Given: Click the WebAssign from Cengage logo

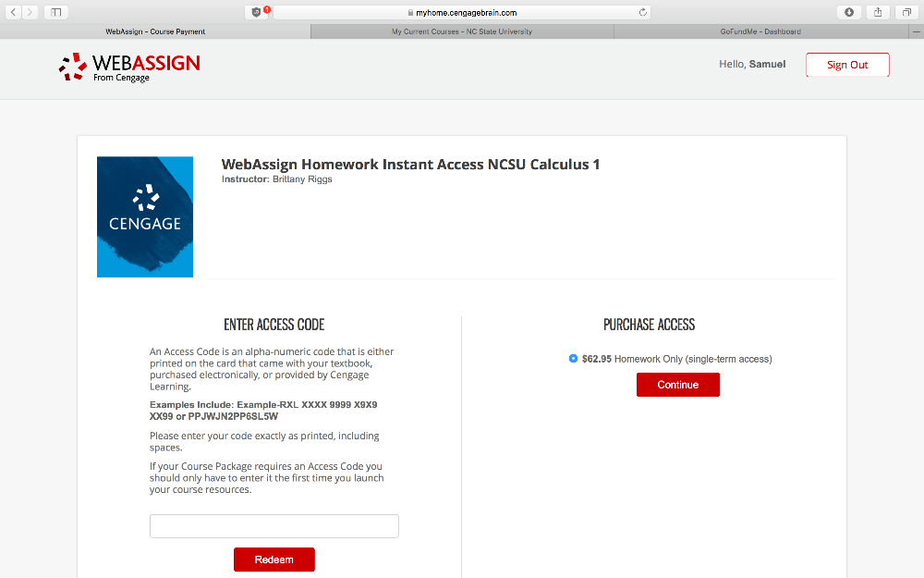Looking at the screenshot, I should (x=129, y=68).
